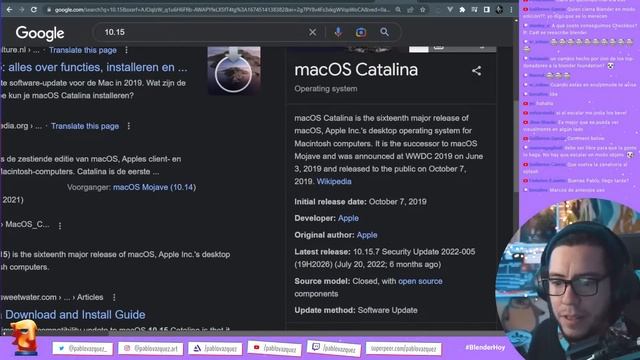Search by image with Google Lens

coord(361,32)
